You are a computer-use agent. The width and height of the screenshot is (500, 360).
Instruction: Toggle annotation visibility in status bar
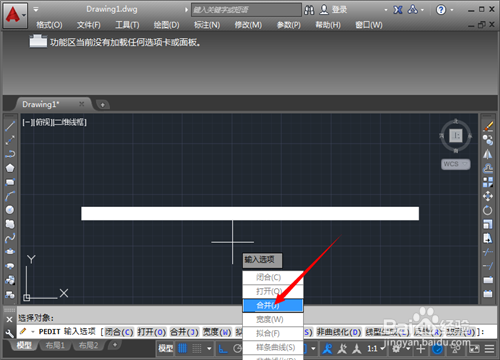327,349
